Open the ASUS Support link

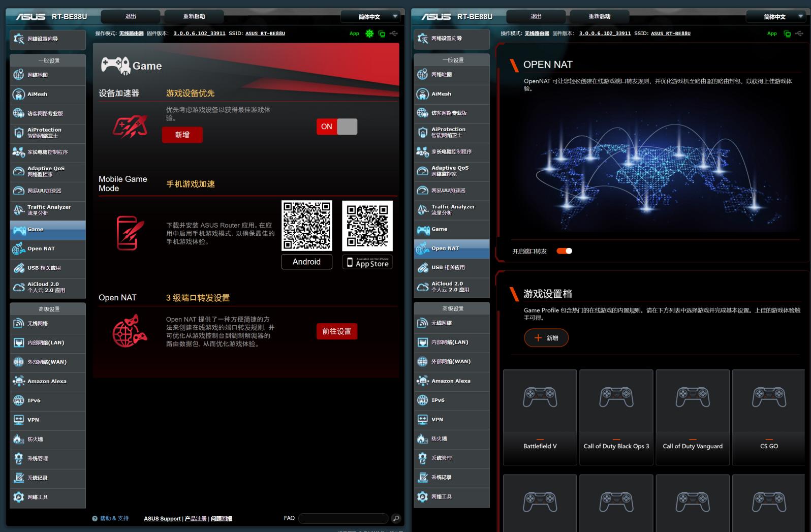coord(162,519)
